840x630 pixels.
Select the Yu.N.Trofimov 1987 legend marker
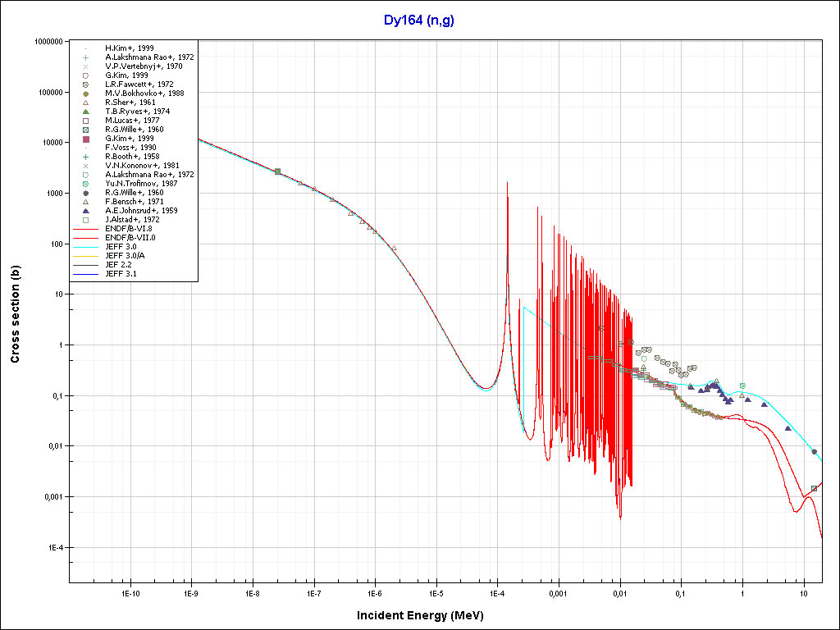tap(85, 184)
